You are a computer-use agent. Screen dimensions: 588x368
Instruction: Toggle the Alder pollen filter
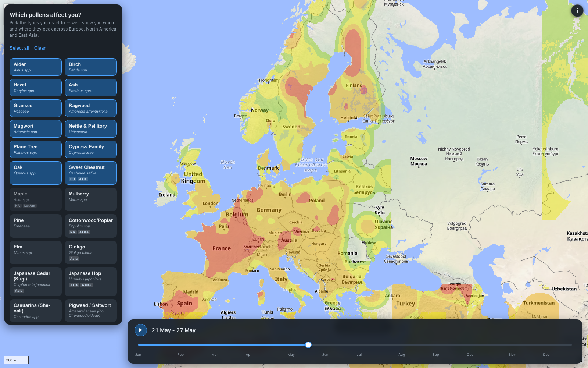click(x=36, y=67)
